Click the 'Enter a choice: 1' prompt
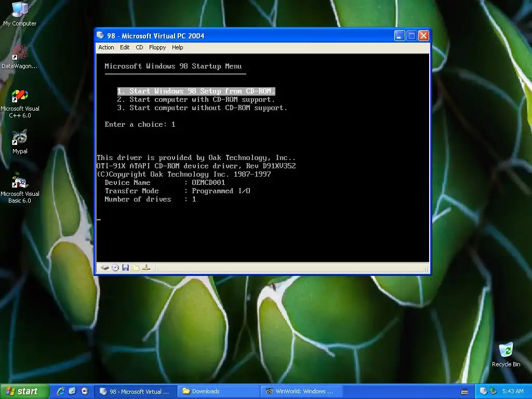Screen dimensions: 532x399 [140, 125]
